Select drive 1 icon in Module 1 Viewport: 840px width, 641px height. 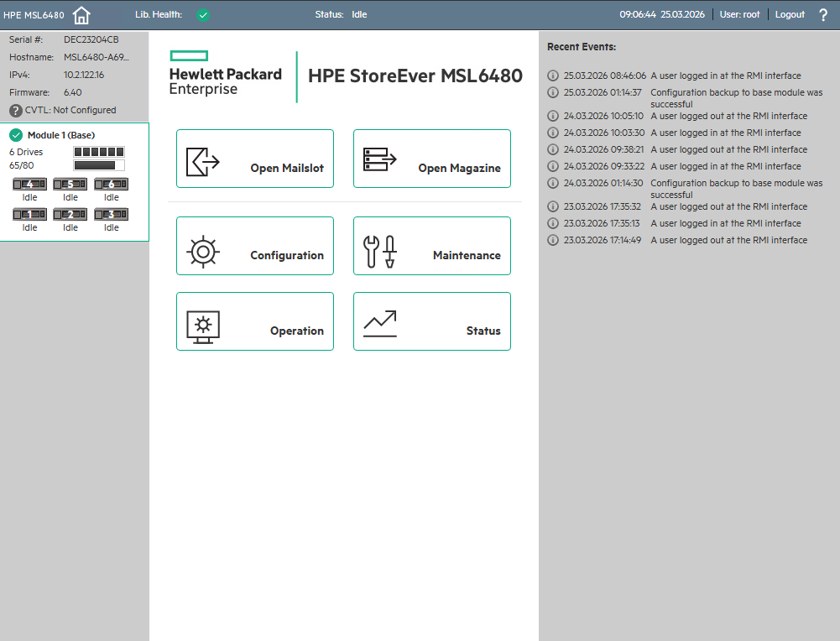pos(29,214)
